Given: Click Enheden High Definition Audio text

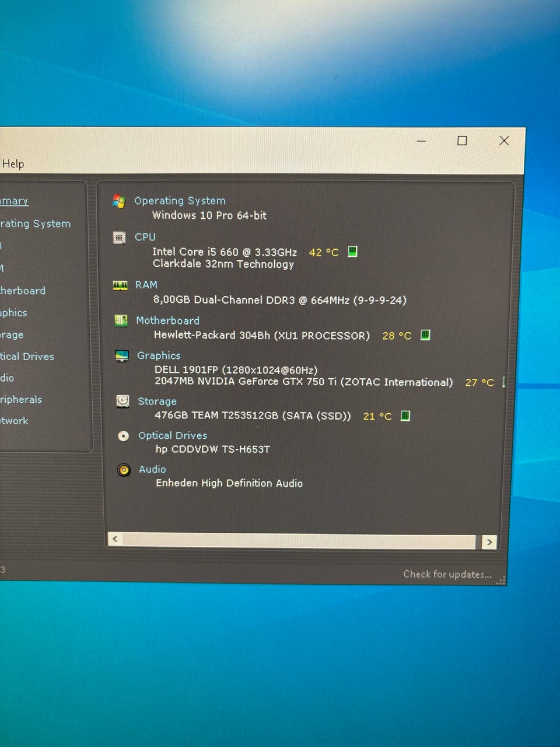Looking at the screenshot, I should [x=229, y=483].
